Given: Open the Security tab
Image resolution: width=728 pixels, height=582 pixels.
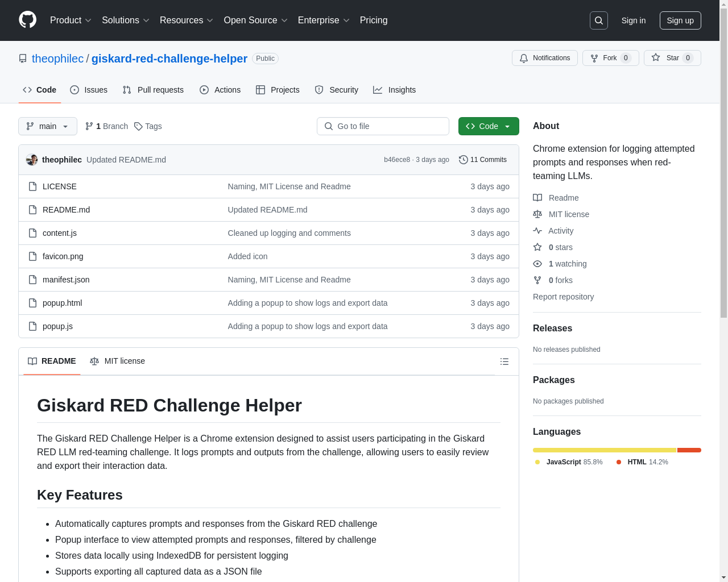Looking at the screenshot, I should pyautogui.click(x=337, y=90).
